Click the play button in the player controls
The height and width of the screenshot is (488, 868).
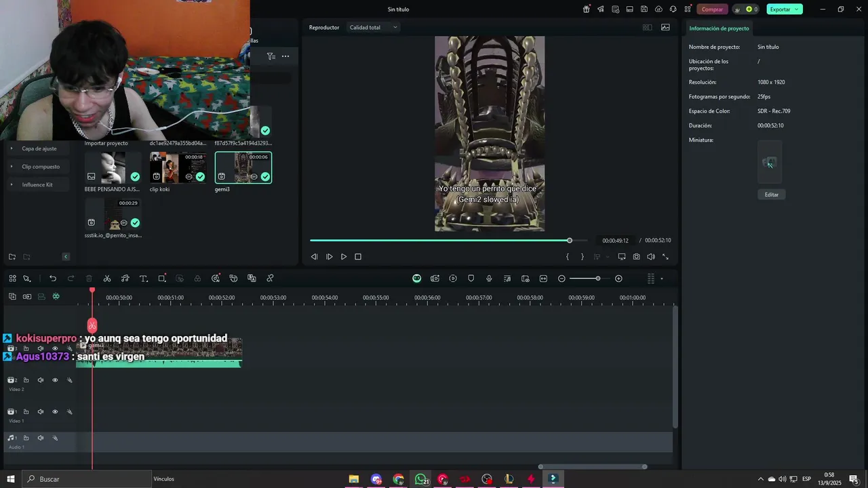(x=344, y=257)
